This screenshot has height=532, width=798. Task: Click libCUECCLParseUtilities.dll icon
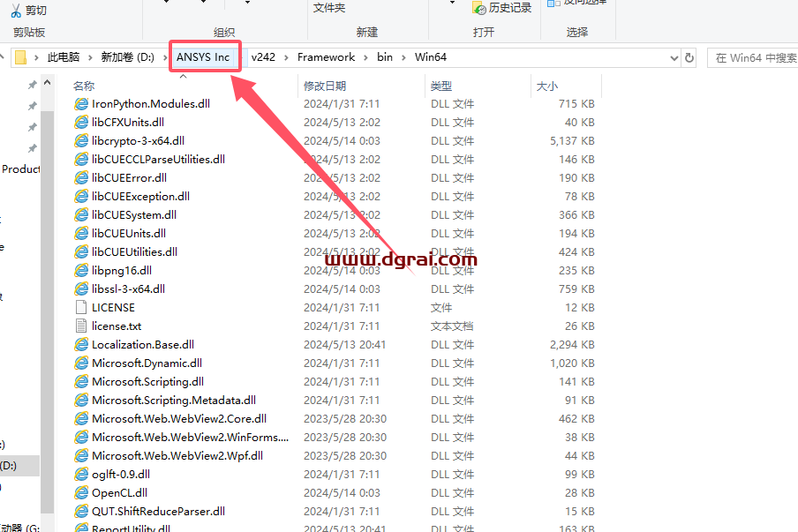81,159
